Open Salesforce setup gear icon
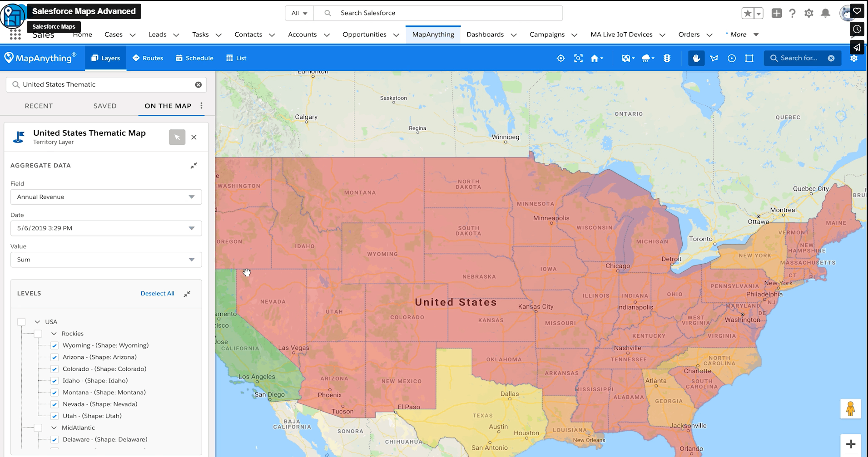This screenshot has width=868, height=457. 809,13
